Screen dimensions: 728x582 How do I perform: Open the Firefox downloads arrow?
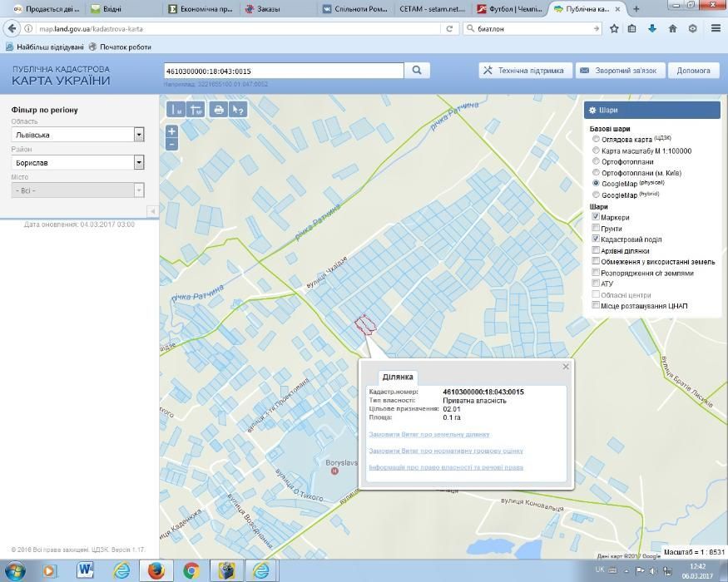tap(652, 29)
